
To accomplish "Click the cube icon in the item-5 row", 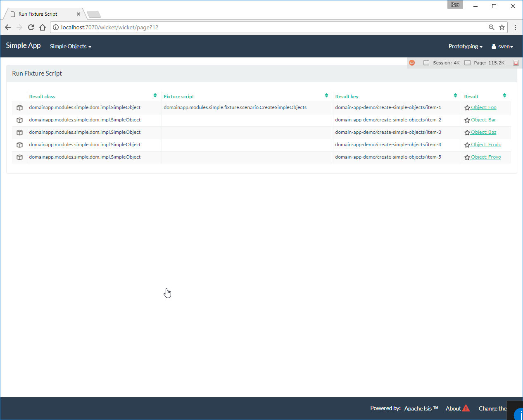I will click(19, 157).
